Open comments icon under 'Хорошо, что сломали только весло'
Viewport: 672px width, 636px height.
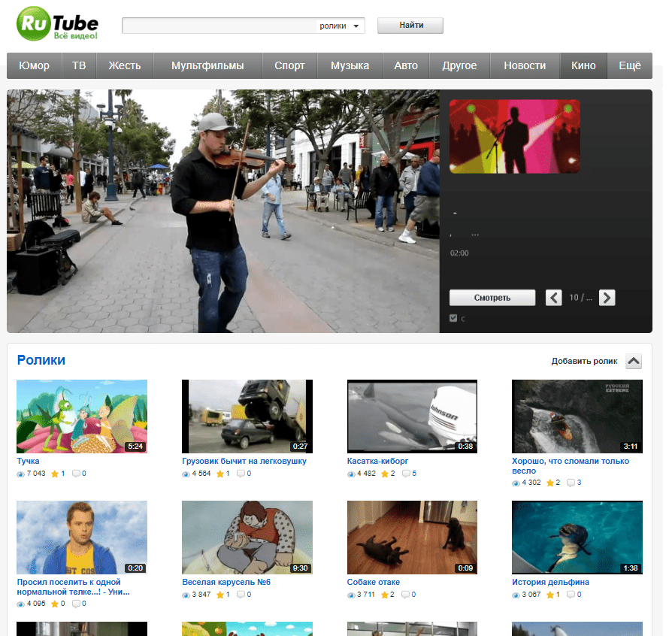pyautogui.click(x=571, y=483)
